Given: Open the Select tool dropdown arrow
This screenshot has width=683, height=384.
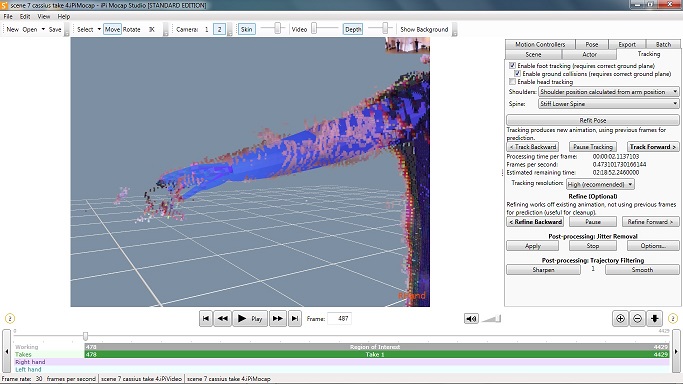Looking at the screenshot, I should (99, 29).
